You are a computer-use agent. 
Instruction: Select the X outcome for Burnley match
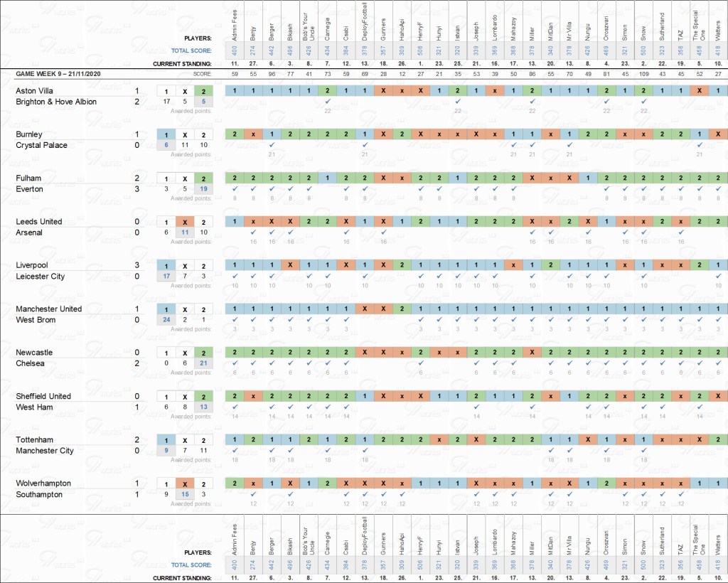coord(184,135)
